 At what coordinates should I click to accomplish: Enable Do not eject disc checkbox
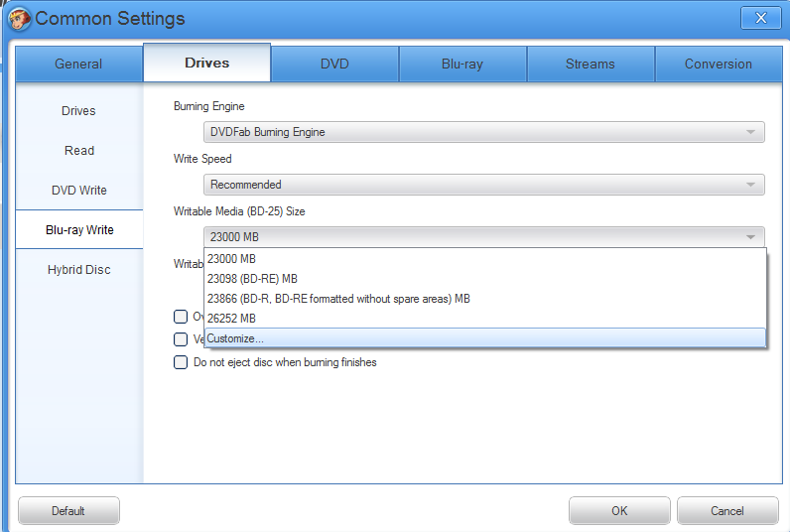[x=181, y=362]
